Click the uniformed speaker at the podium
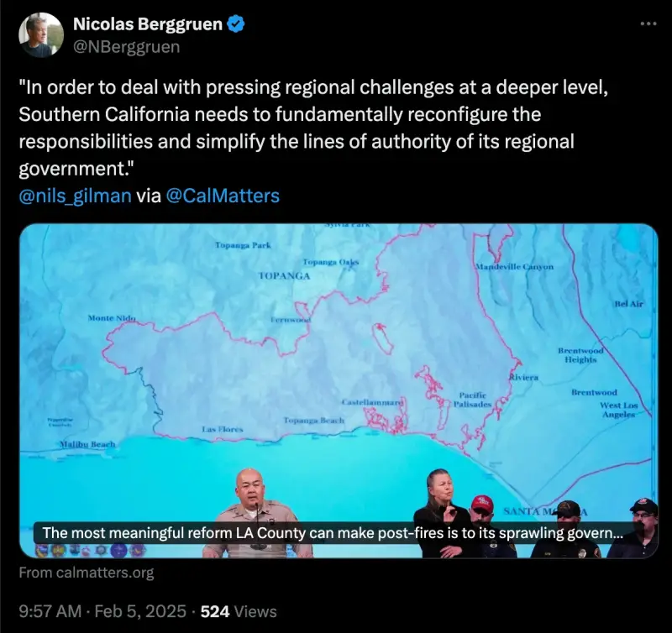Image resolution: width=672 pixels, height=633 pixels. pyautogui.click(x=256, y=514)
